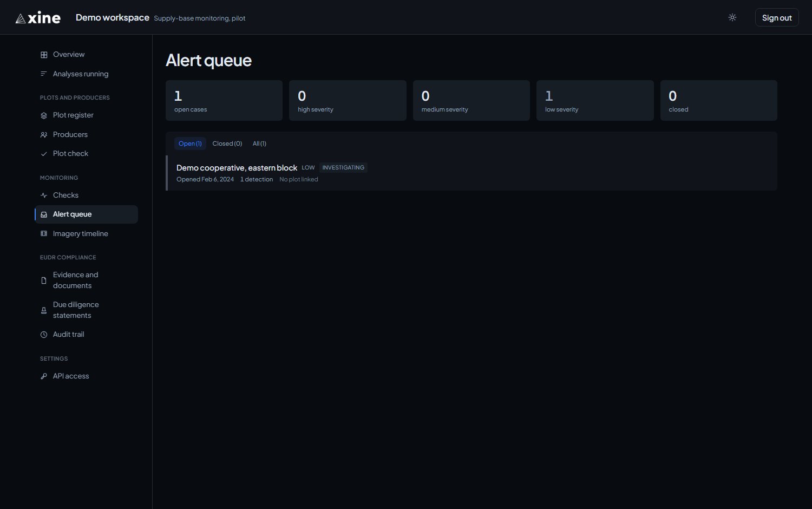
Task: Open the Demo cooperative, eastern block case
Action: (x=472, y=173)
